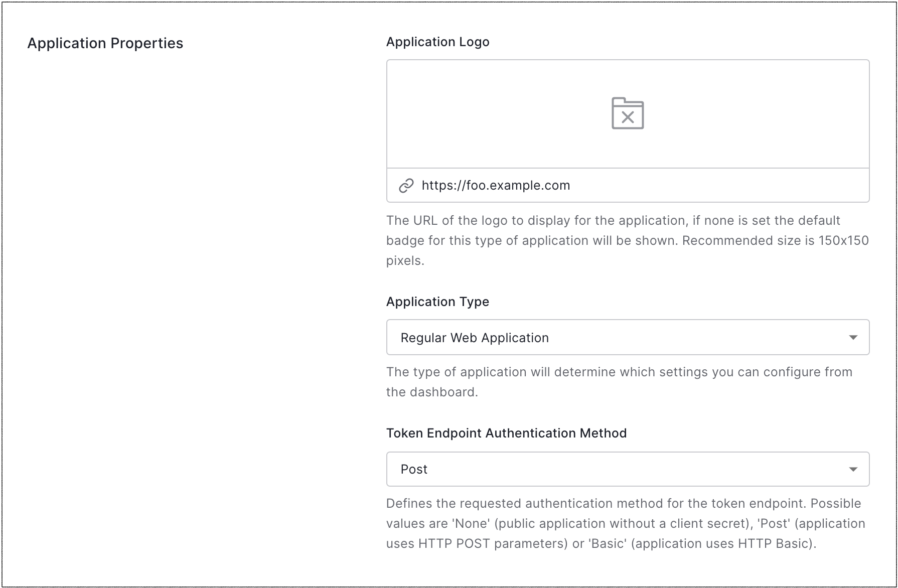Click the broken image placeholder icon

tap(628, 113)
